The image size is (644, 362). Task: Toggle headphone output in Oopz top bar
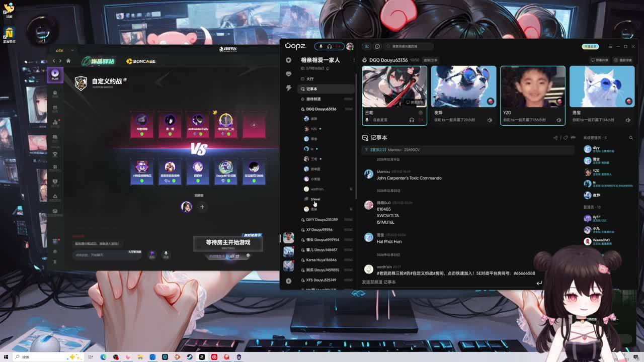[x=330, y=46]
